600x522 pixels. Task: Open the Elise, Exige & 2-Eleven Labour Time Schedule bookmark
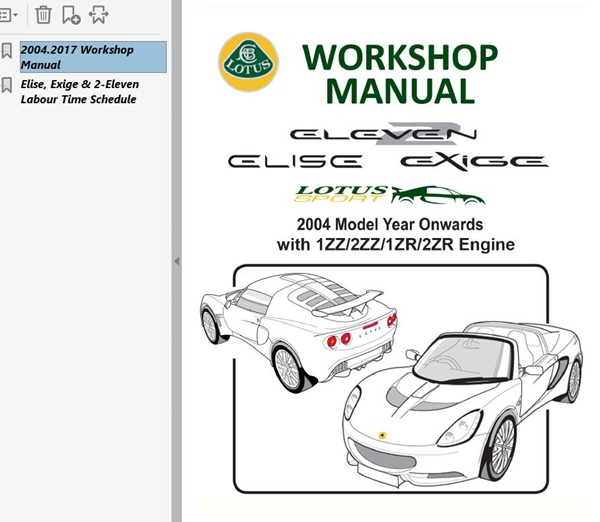(x=80, y=92)
